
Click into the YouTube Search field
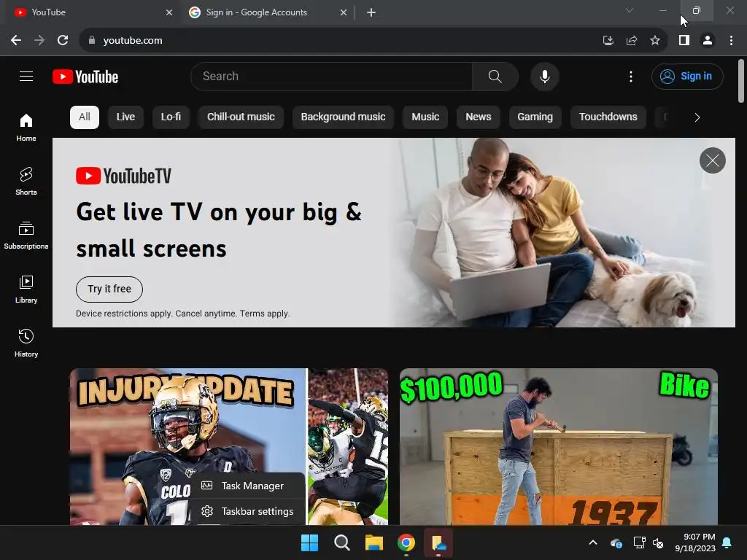331,76
